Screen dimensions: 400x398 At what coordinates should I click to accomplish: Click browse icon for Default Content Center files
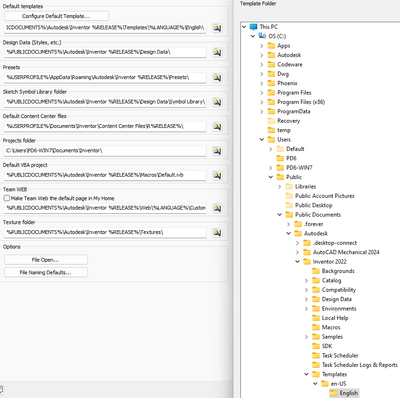click(x=217, y=126)
